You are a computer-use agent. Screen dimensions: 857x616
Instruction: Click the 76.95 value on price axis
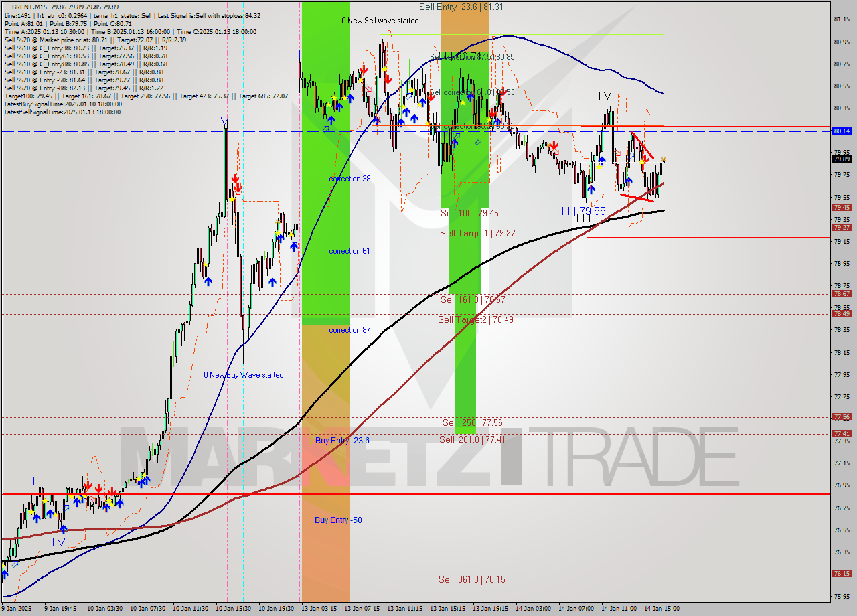click(x=842, y=485)
